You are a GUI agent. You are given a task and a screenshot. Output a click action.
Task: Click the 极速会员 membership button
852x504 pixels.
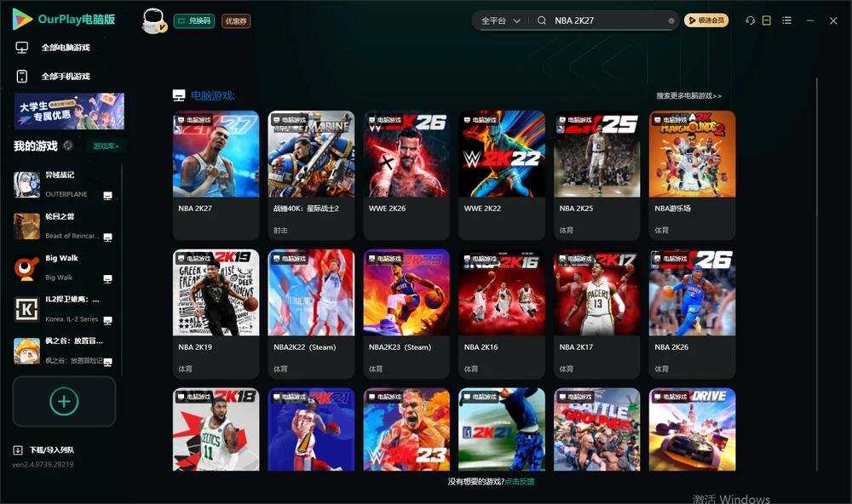pyautogui.click(x=706, y=20)
